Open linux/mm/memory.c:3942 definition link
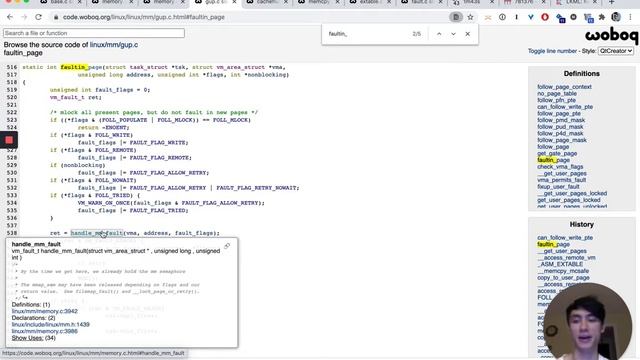Screen dimensions: 640x360 click(x=44, y=311)
